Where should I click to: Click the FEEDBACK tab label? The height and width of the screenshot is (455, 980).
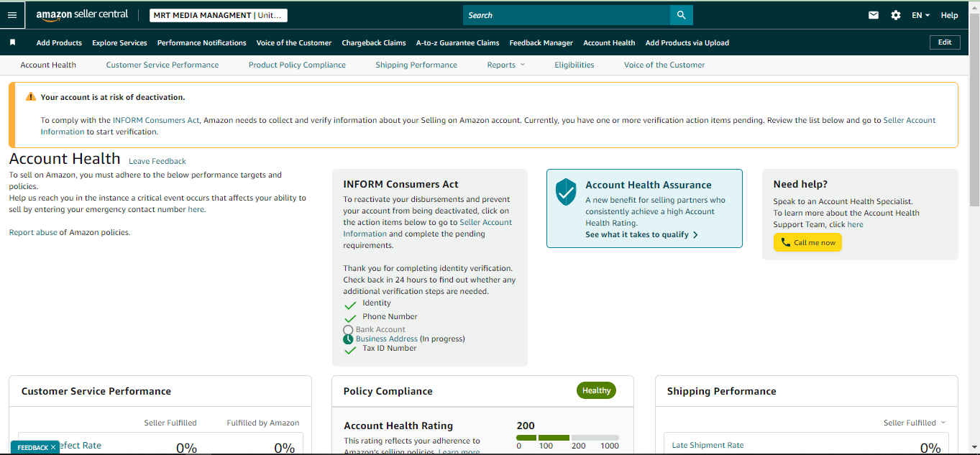[32, 447]
